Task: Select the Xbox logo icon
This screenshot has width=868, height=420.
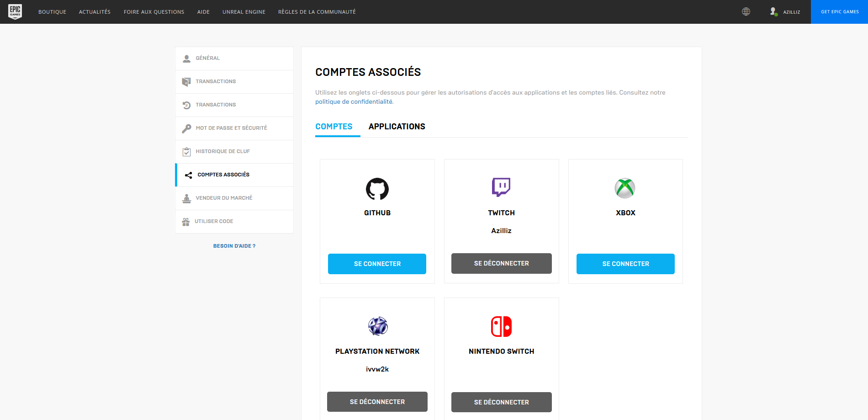Action: coord(625,188)
